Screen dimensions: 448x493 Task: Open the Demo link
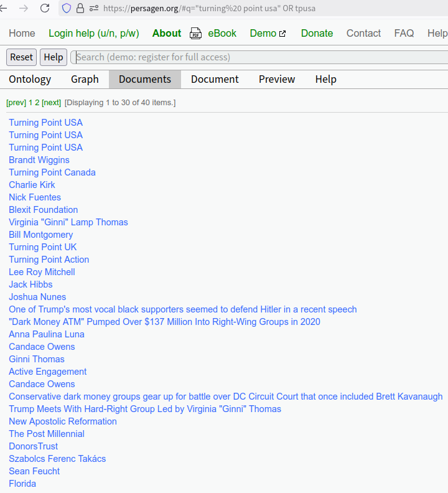tap(263, 34)
